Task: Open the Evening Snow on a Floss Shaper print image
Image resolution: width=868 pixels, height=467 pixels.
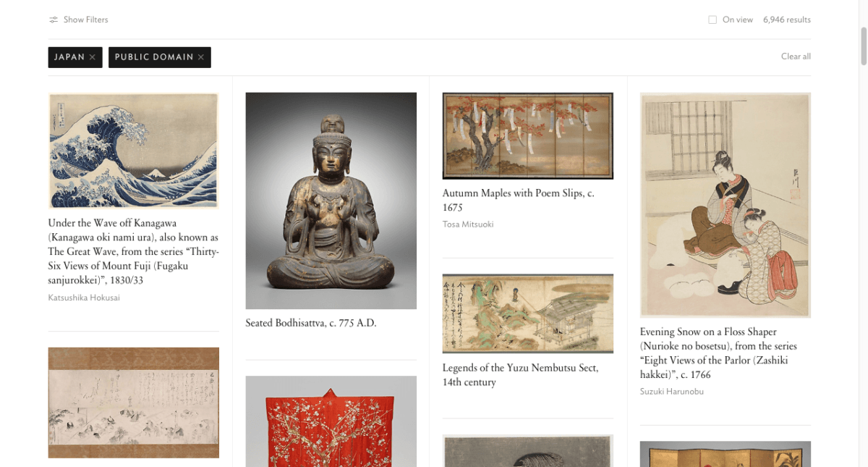Action: [726, 205]
